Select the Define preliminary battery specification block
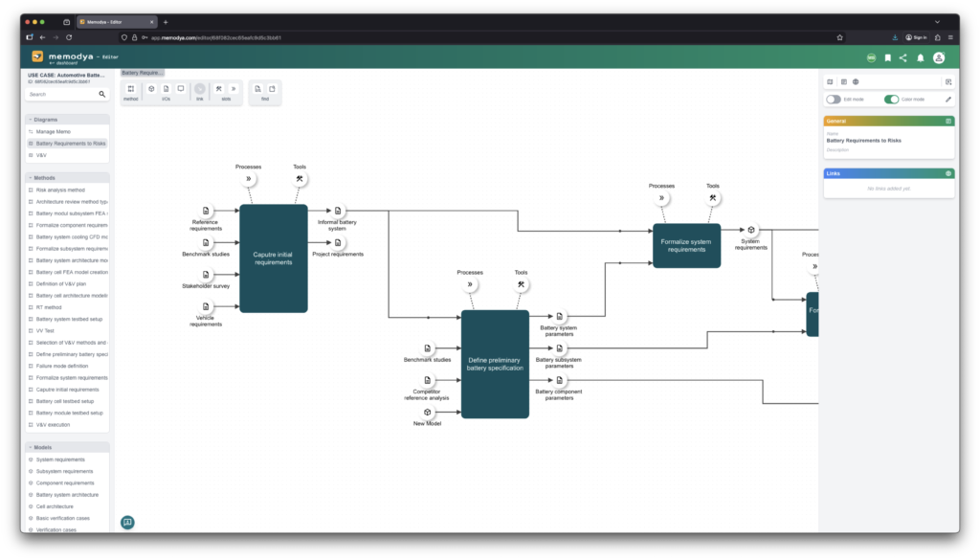The image size is (980, 560). (x=495, y=364)
